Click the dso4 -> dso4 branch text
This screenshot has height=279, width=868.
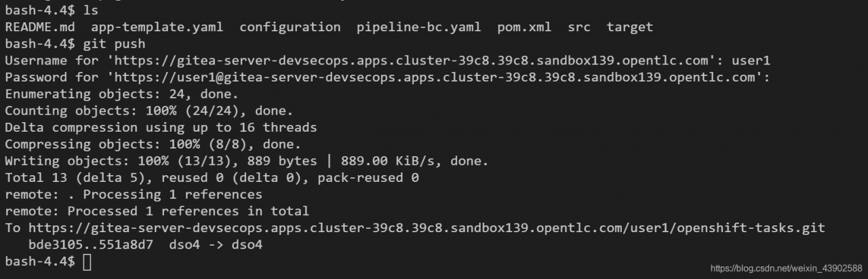(216, 244)
